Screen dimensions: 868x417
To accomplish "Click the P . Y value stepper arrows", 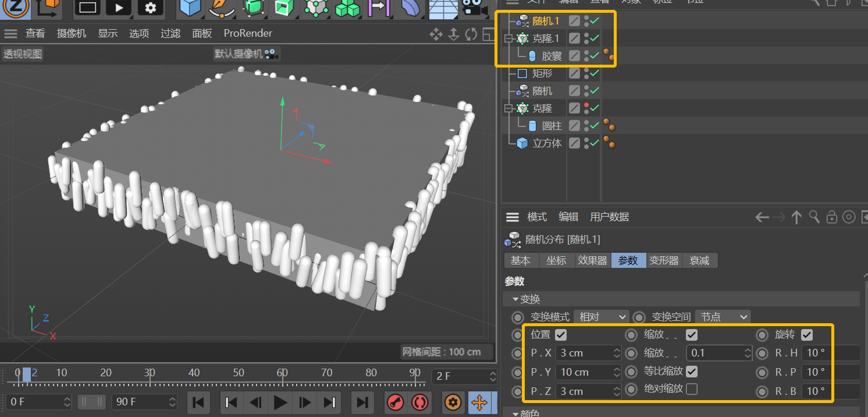I will coord(617,372).
